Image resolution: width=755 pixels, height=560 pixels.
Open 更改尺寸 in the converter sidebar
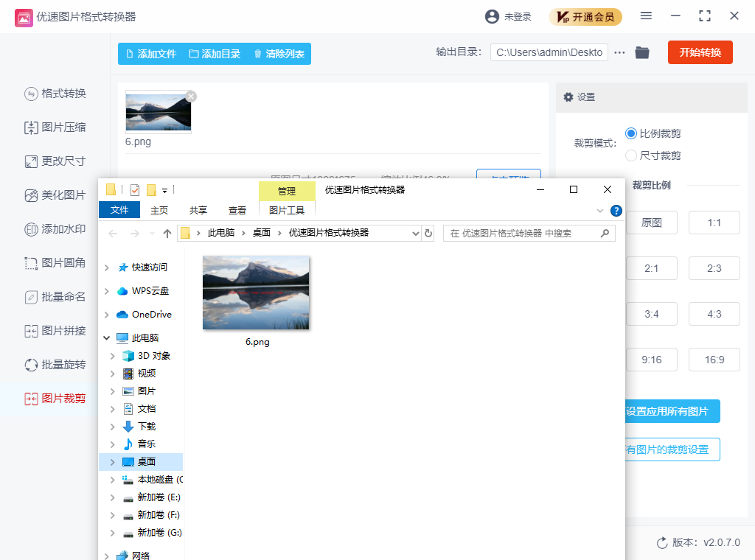tap(55, 161)
